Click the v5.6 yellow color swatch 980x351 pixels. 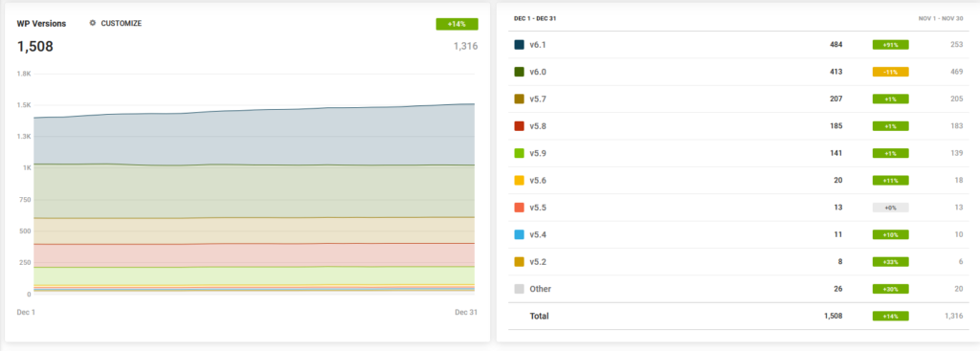(x=519, y=181)
